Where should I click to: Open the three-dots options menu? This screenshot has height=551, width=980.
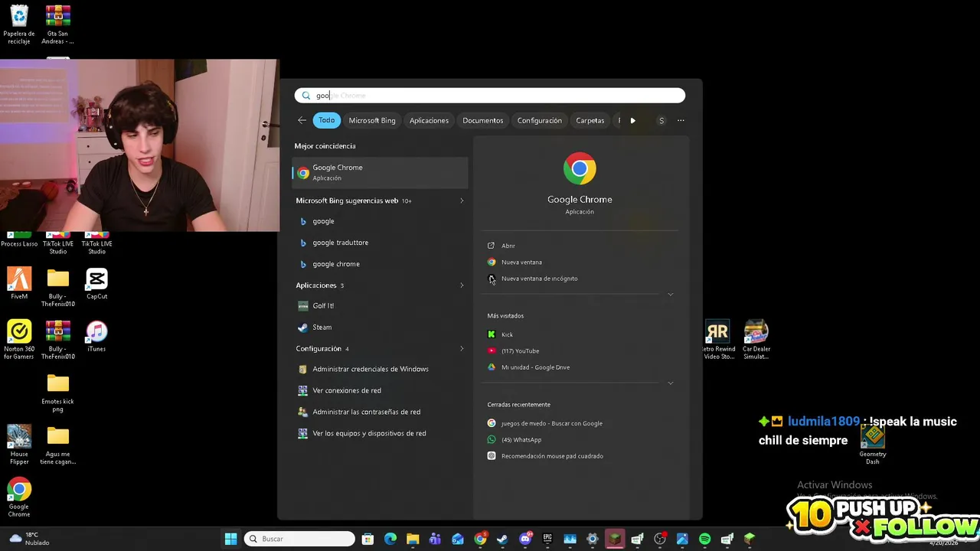pyautogui.click(x=681, y=120)
